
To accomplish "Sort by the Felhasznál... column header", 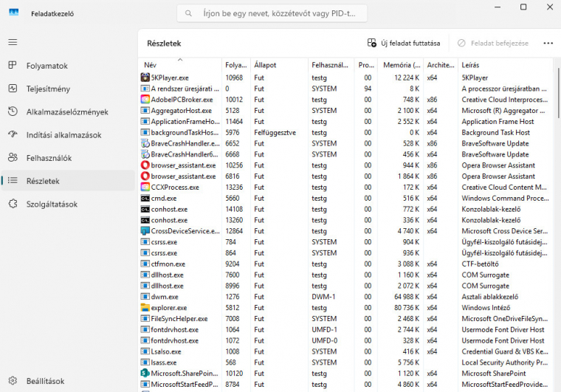I will 331,65.
